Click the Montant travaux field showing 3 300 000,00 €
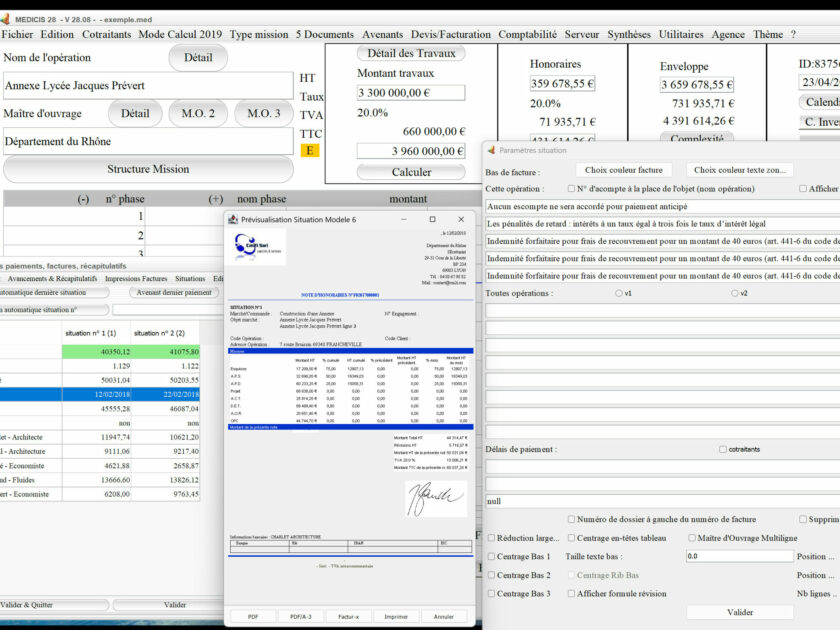Image resolution: width=840 pixels, height=630 pixels. click(x=411, y=93)
